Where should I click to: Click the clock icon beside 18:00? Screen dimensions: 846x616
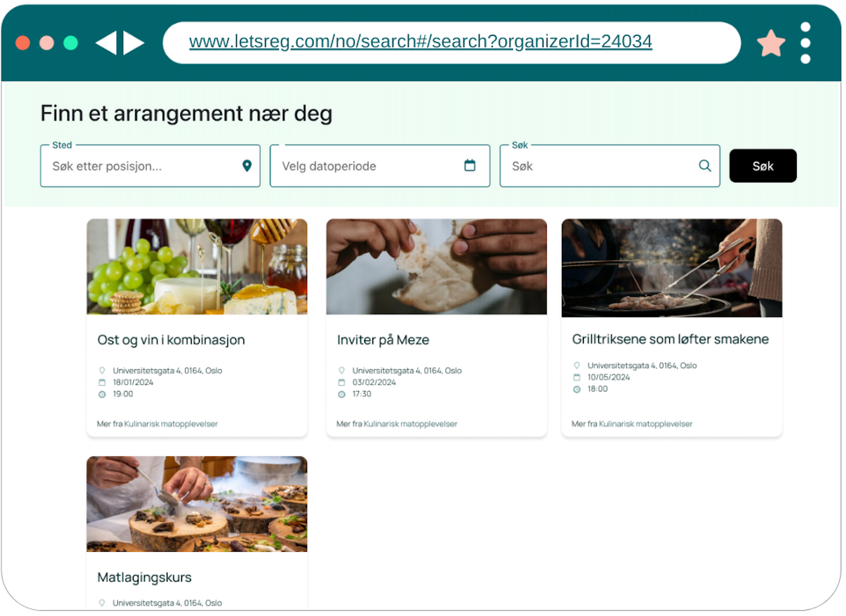coord(577,389)
